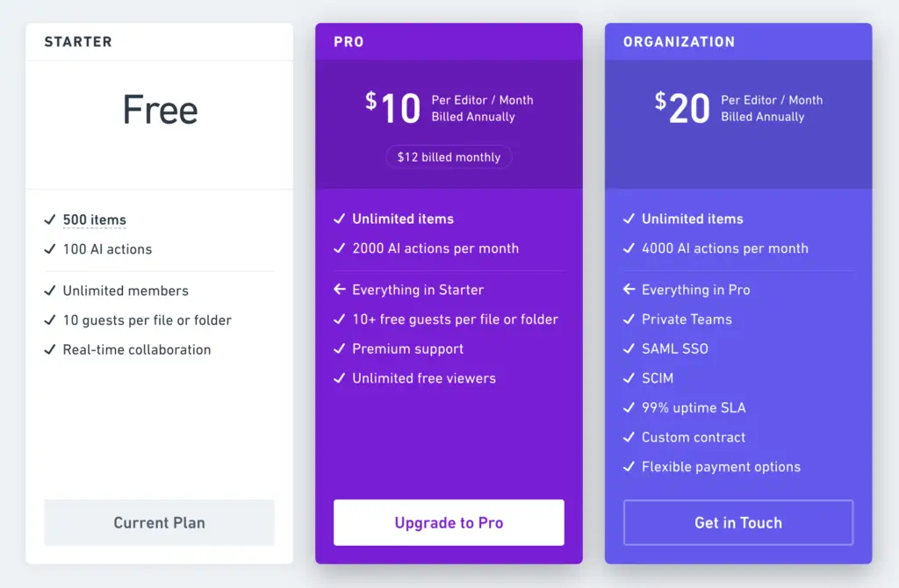
Task: Click the checkmark beside Real-time collaboration
Action: tap(50, 349)
